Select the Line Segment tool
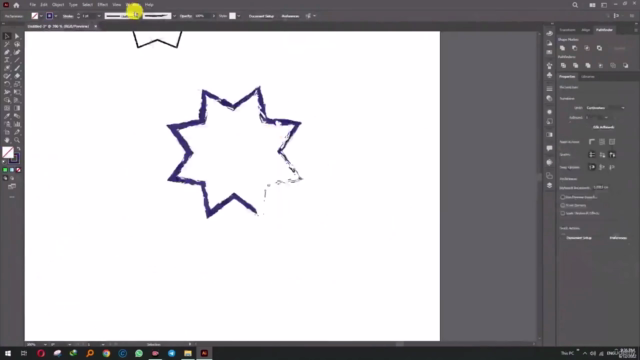 click(x=17, y=60)
